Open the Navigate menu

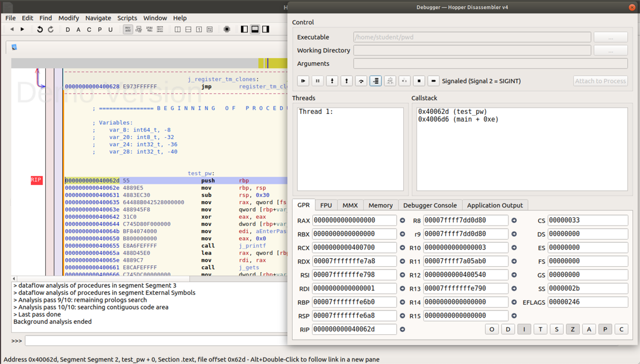tap(98, 18)
